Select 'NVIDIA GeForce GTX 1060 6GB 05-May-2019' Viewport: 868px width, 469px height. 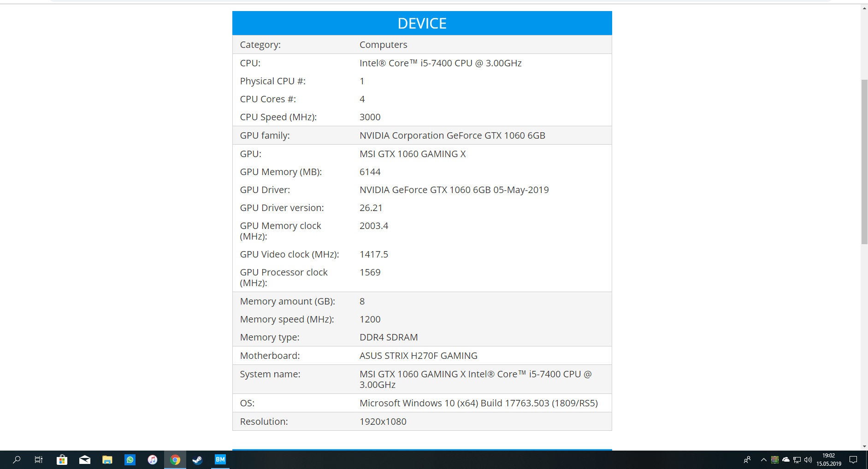[x=455, y=190]
